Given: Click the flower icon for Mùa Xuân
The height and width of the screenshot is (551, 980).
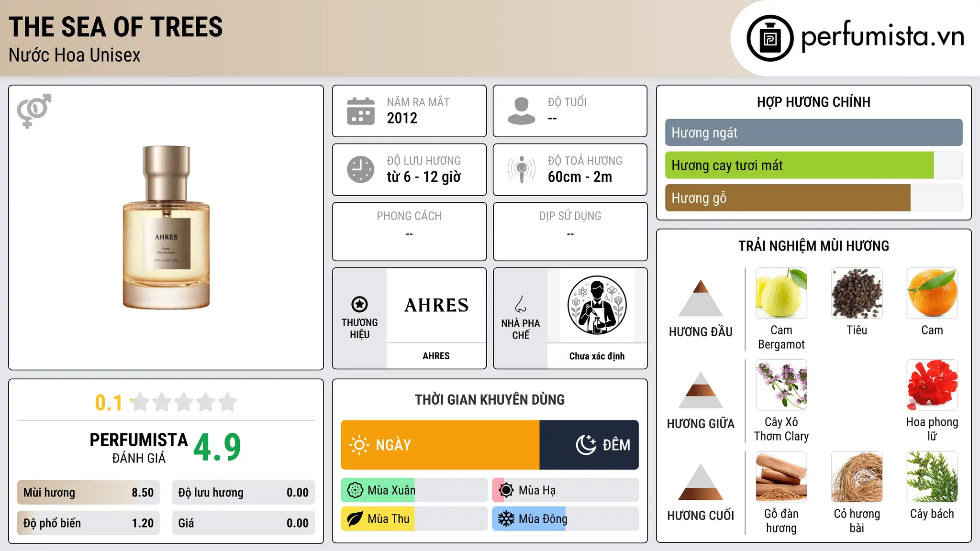Looking at the screenshot, I should 355,490.
